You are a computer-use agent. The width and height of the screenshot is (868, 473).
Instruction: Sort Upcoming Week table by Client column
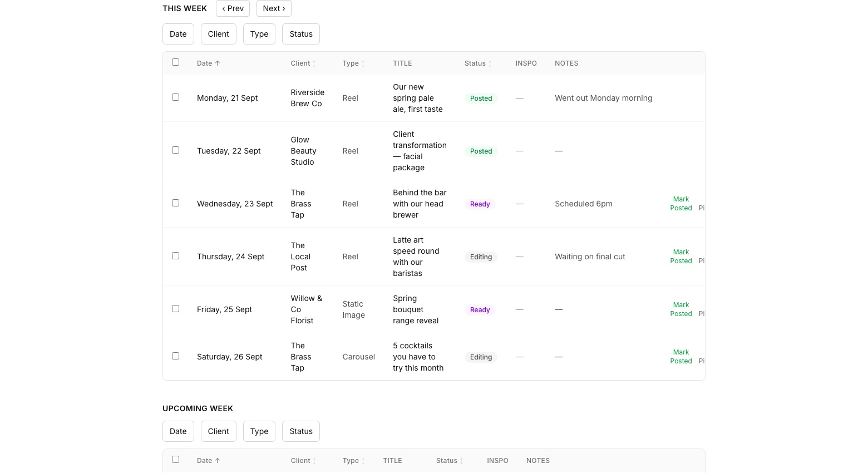tap(303, 461)
